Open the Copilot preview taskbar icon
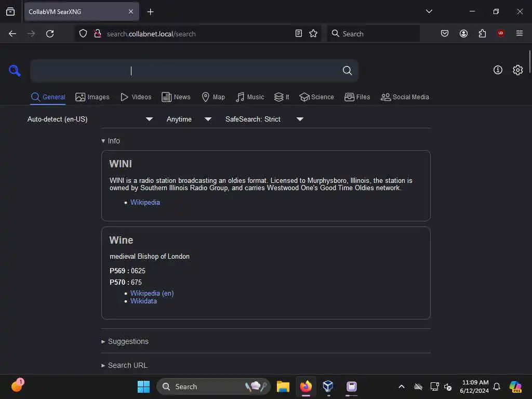The height and width of the screenshot is (399, 532). 515,387
